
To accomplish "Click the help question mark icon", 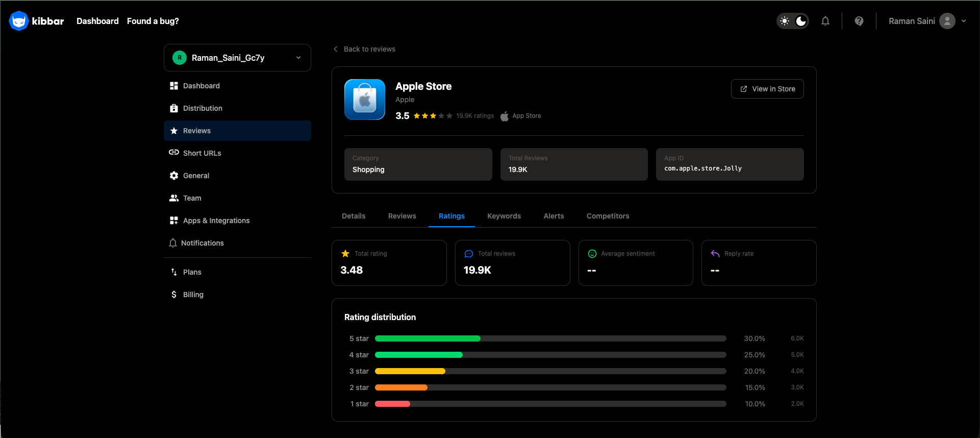I will 859,21.
